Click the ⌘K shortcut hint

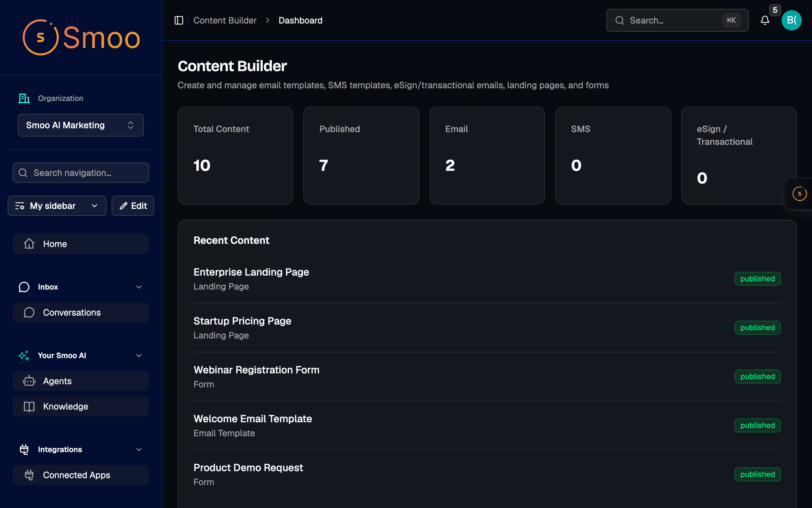(731, 21)
